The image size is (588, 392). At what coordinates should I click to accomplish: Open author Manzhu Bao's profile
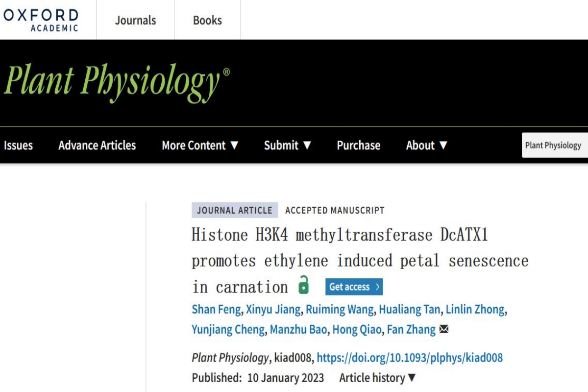click(x=298, y=329)
